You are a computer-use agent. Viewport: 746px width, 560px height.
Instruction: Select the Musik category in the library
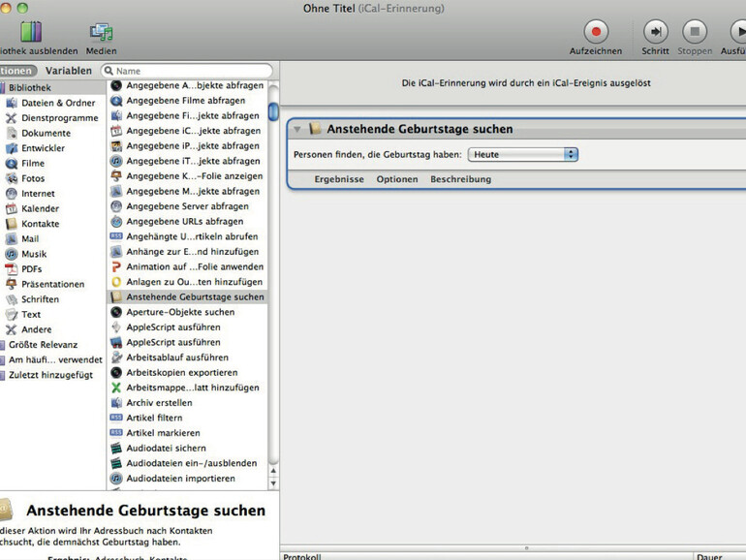[34, 254]
